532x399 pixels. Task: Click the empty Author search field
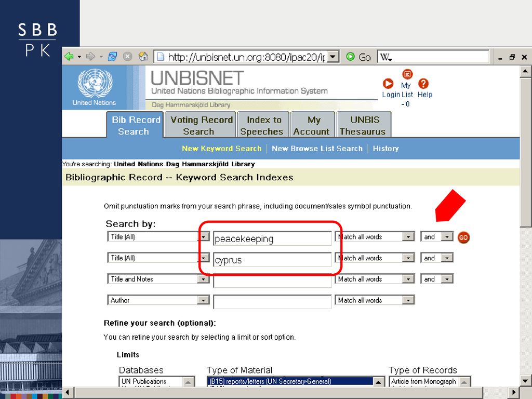pos(272,302)
